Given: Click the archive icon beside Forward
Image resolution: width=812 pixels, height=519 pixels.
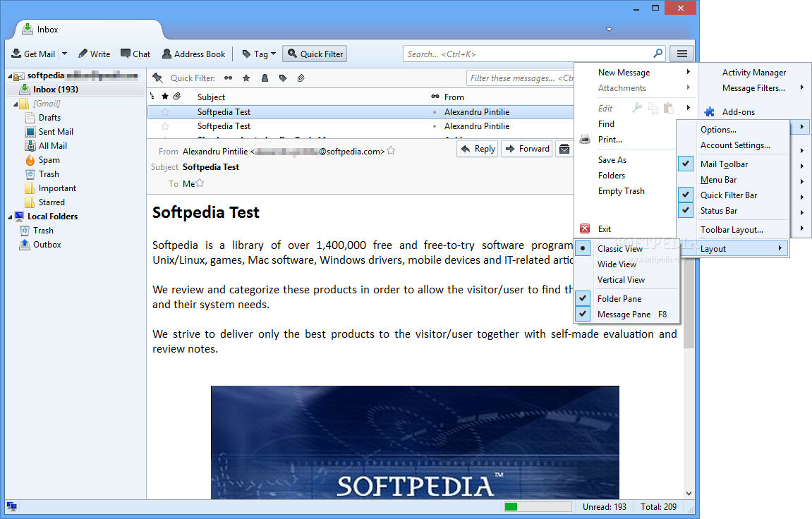Looking at the screenshot, I should [x=564, y=149].
